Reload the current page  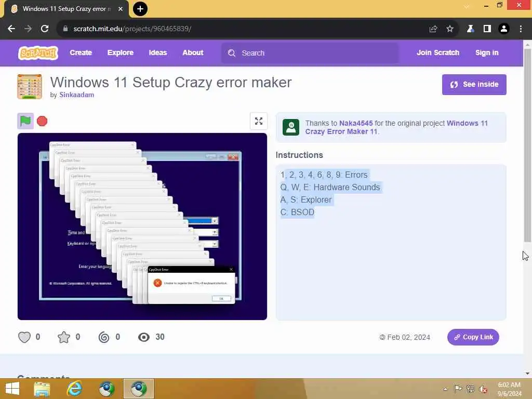pos(45,29)
